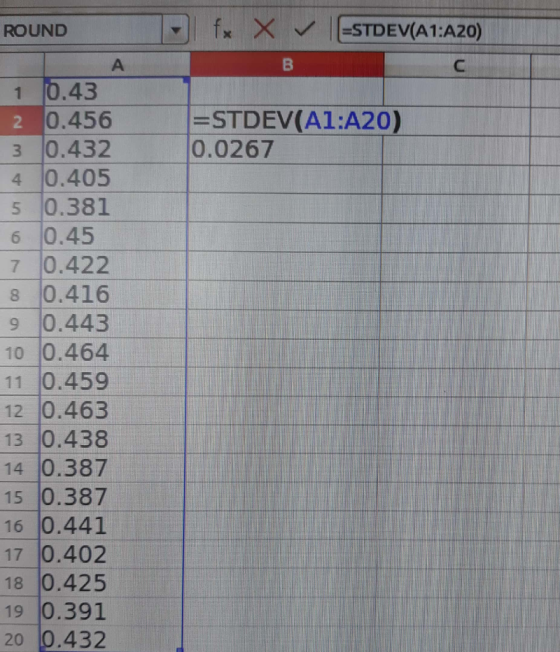Select row 12 header

pyautogui.click(x=19, y=411)
